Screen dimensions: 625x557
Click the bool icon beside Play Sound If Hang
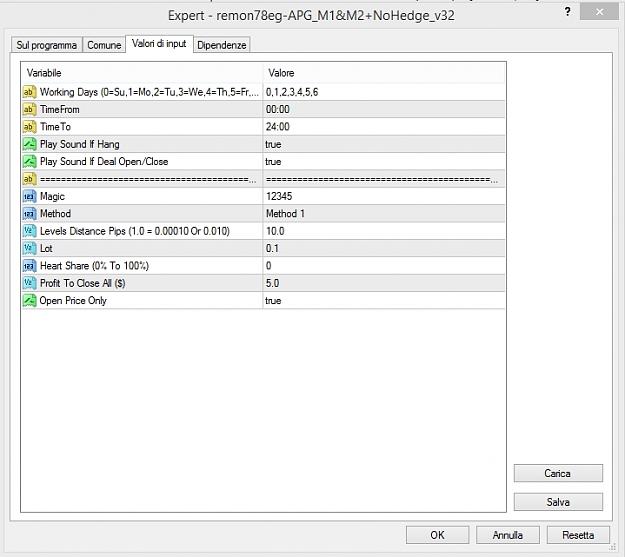(x=29, y=144)
